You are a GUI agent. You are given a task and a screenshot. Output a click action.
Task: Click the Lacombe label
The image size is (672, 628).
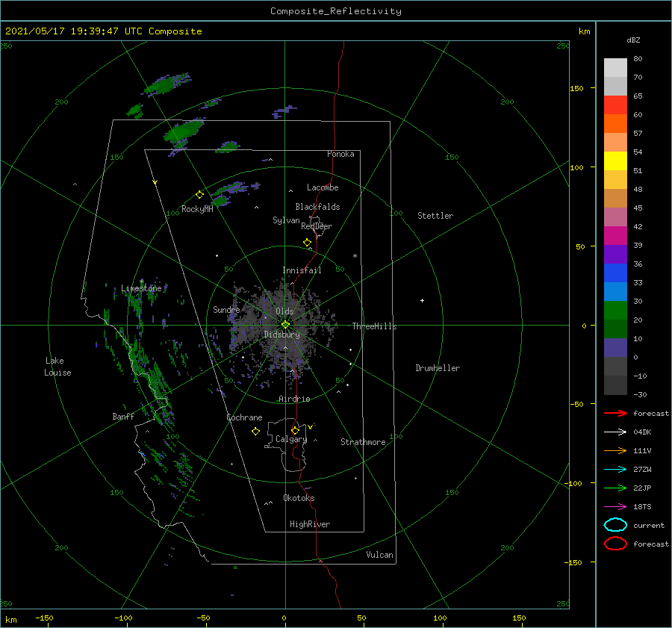(x=323, y=187)
